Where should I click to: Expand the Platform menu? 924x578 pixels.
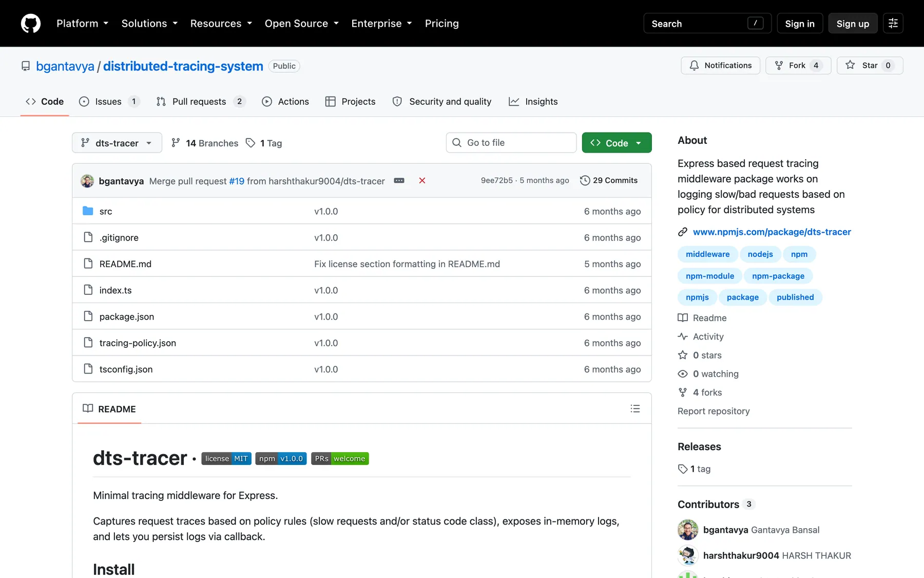click(x=82, y=24)
